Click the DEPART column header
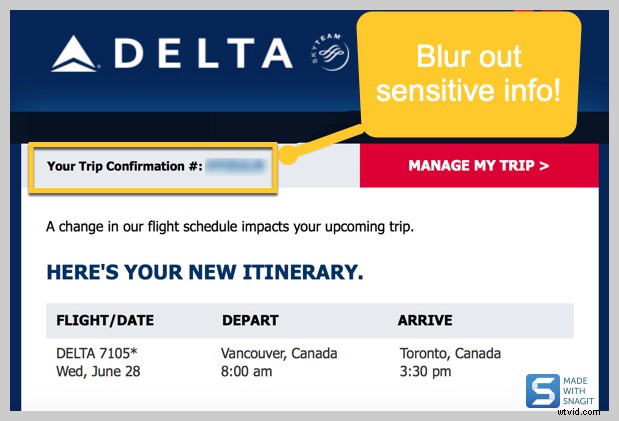619x421 pixels. (x=250, y=321)
